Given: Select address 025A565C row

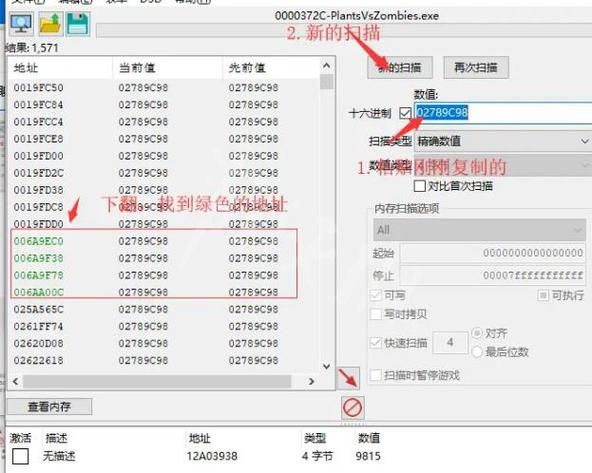Looking at the screenshot, I should tap(164, 309).
